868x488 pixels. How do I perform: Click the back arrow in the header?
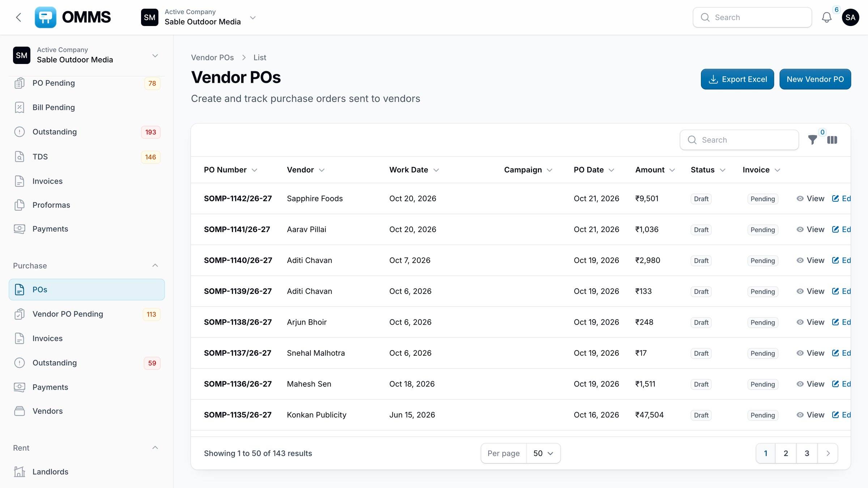tap(18, 17)
